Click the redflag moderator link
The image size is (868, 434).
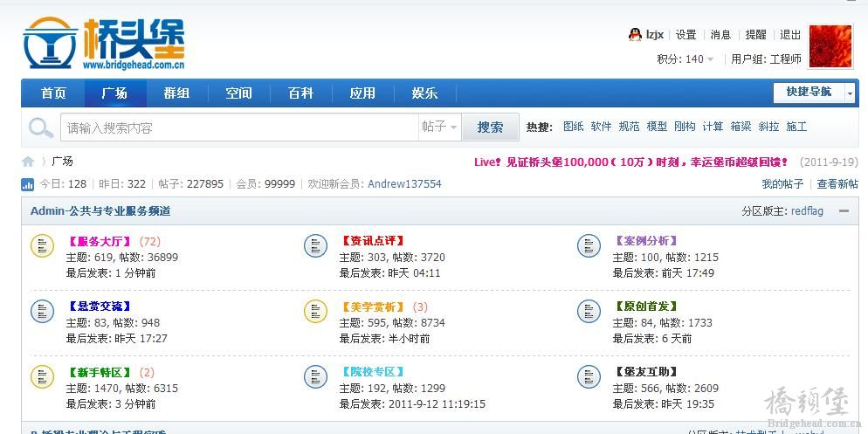(x=807, y=211)
